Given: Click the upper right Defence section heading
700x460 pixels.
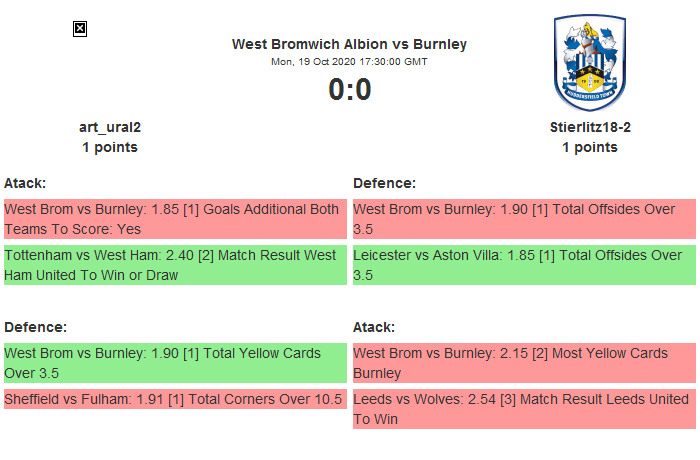Looking at the screenshot, I should (384, 183).
